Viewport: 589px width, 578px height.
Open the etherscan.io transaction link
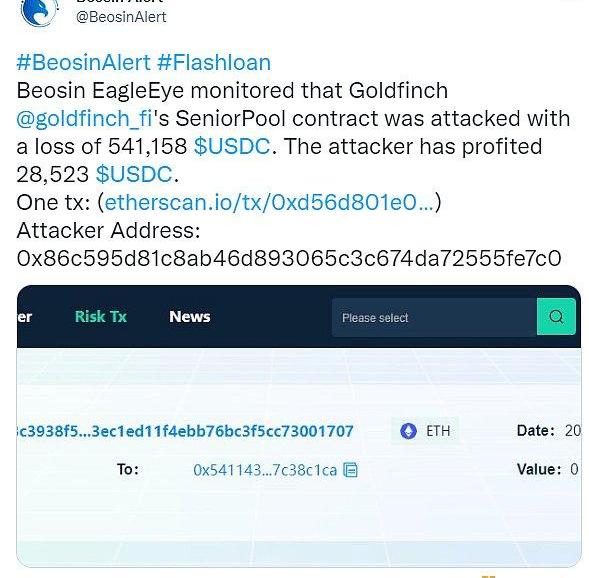point(269,202)
